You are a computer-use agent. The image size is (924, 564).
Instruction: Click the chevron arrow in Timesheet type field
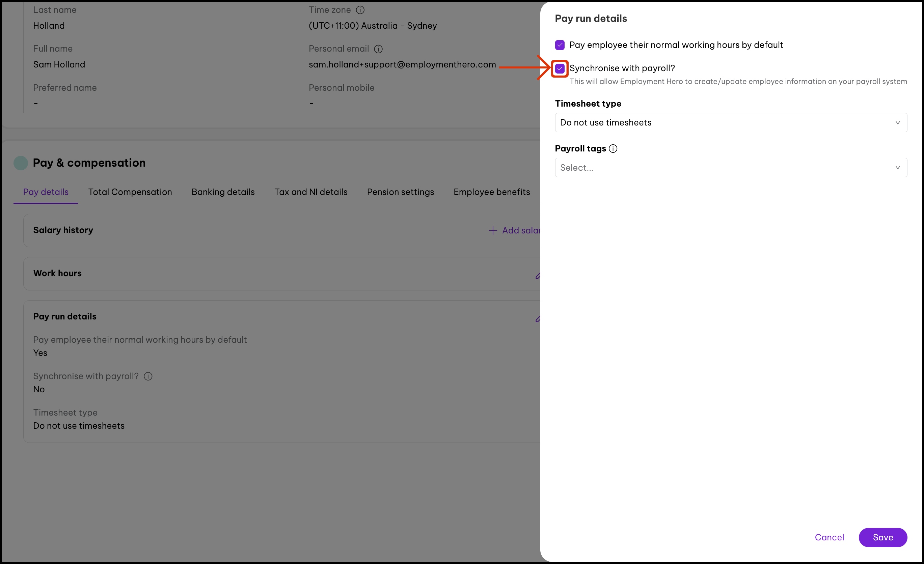898,122
